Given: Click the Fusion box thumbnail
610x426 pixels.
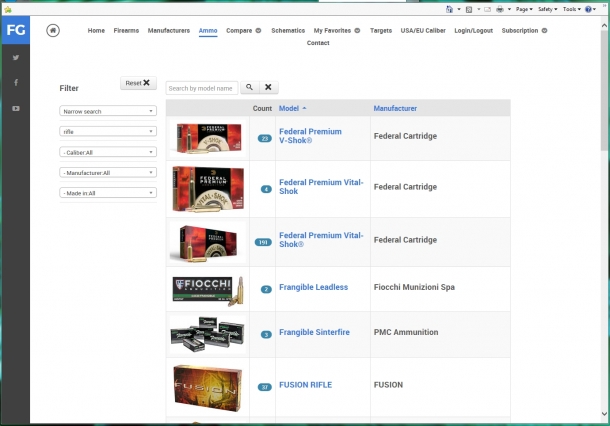Looking at the screenshot, I should [x=207, y=388].
